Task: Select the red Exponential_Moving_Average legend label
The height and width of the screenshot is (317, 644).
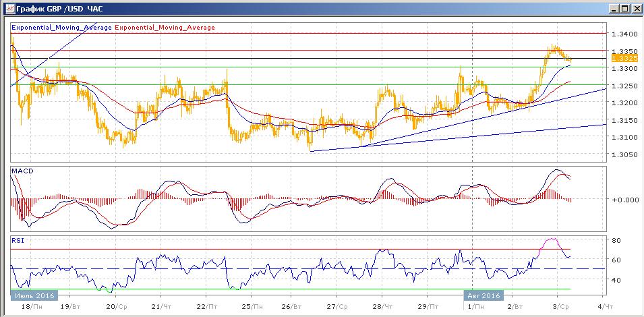Action: [165, 28]
